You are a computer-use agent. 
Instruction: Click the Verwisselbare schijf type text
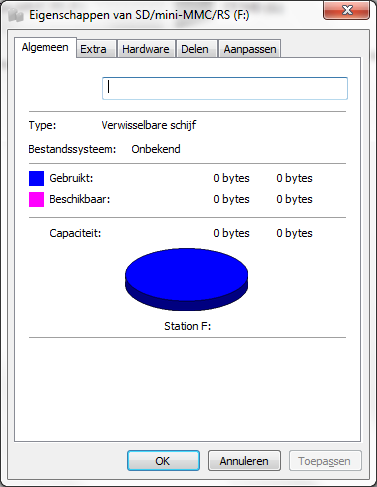149,125
